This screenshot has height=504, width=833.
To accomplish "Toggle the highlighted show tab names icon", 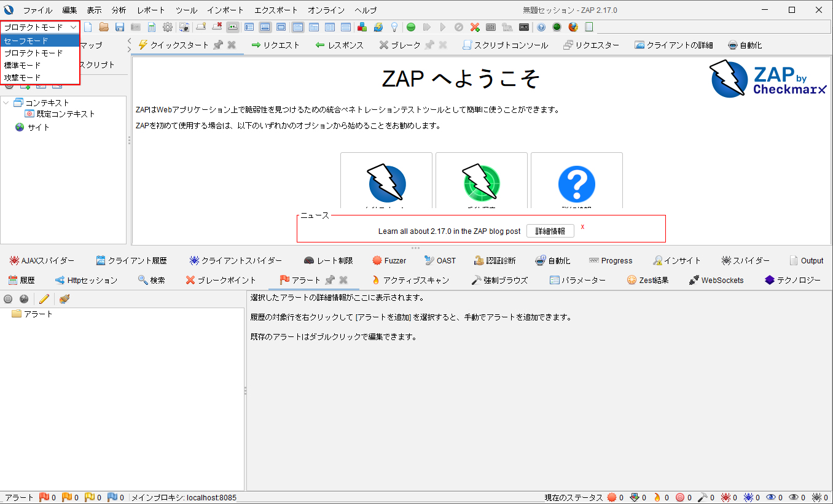I will click(233, 27).
